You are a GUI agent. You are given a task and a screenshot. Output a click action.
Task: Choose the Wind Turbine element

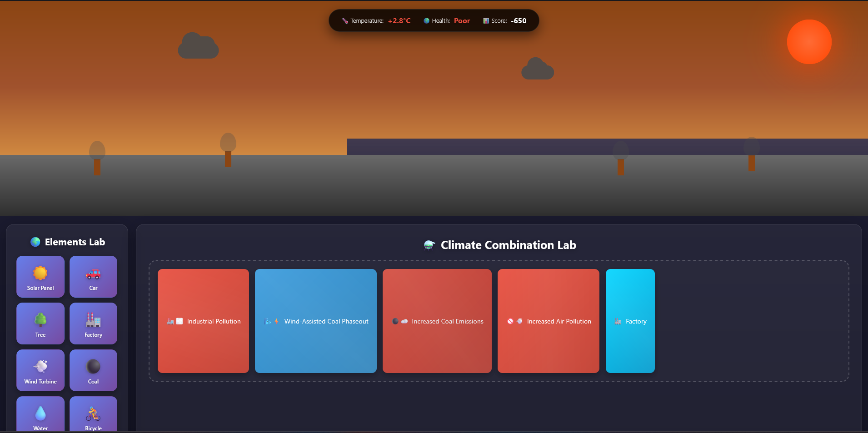coord(40,370)
